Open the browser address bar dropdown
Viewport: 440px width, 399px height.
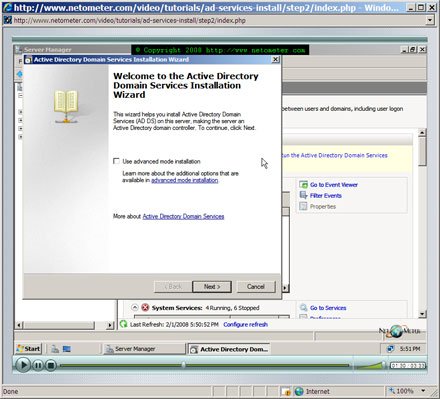coord(430,20)
